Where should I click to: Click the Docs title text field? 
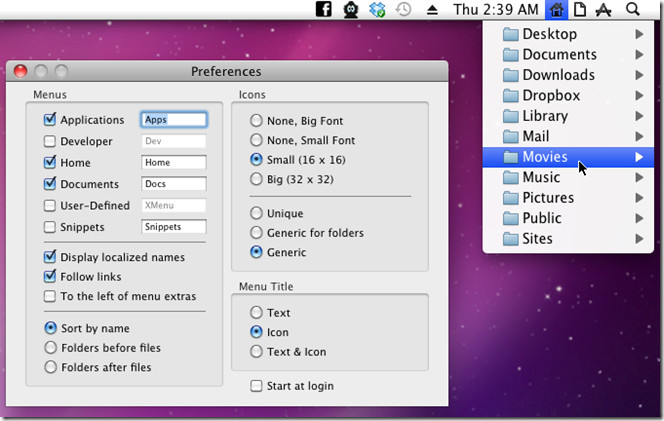pos(174,184)
